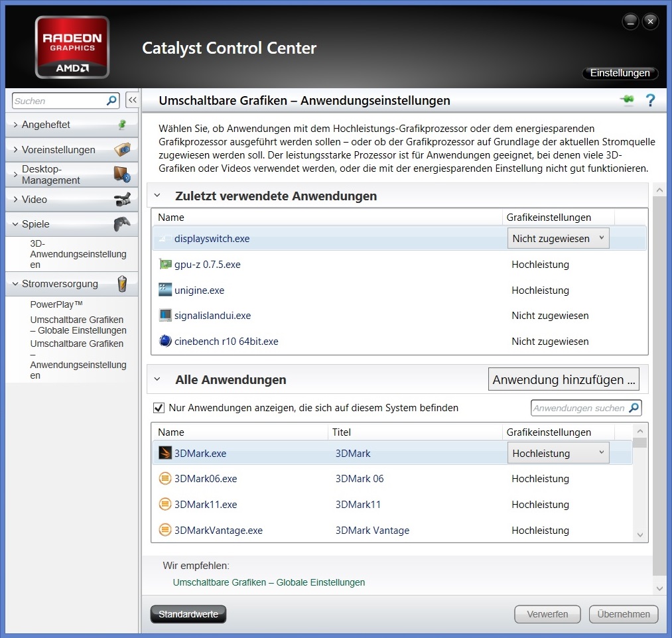The height and width of the screenshot is (638, 672).
Task: Collapse the Stromversorgung sidebar group
Action: [15, 284]
